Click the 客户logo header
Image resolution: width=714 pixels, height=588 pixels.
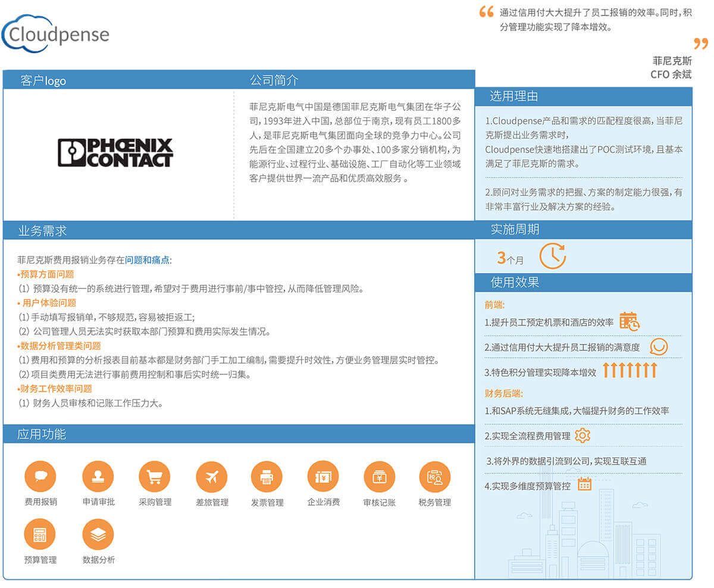(43, 81)
